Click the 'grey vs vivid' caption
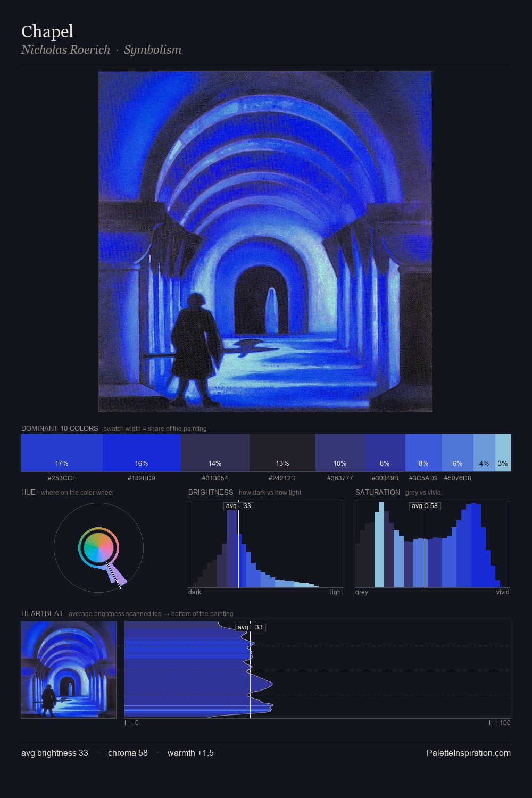The image size is (532, 798). 423,493
